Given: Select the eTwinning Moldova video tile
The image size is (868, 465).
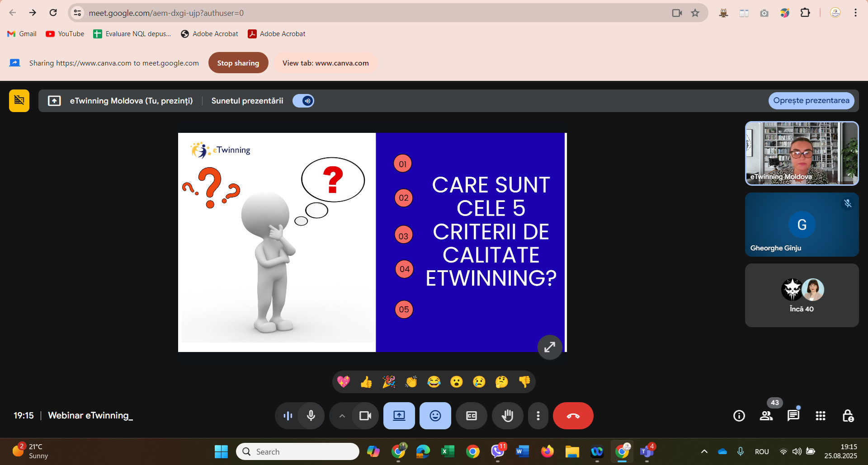Looking at the screenshot, I should click(802, 153).
